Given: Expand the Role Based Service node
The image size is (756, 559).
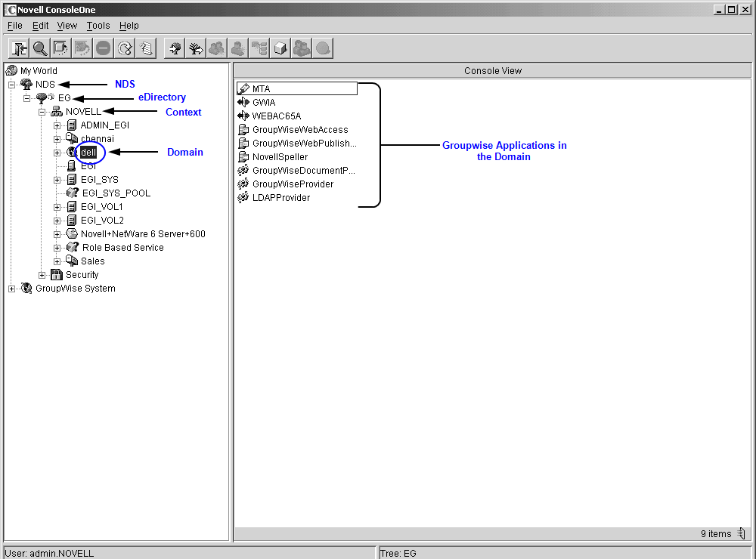Looking at the screenshot, I should (57, 248).
